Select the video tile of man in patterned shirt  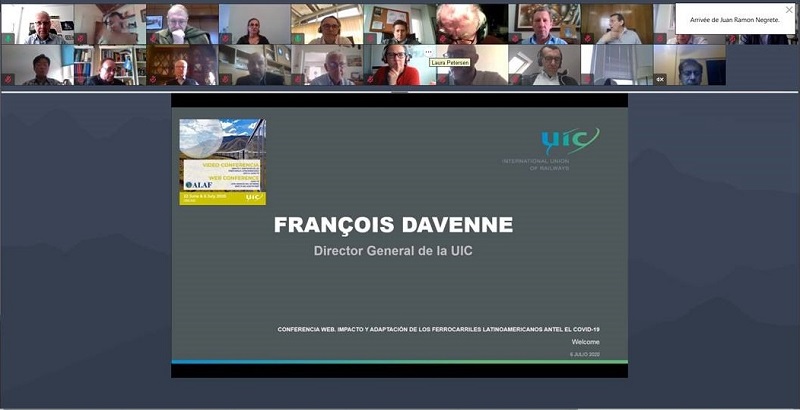pos(38,65)
